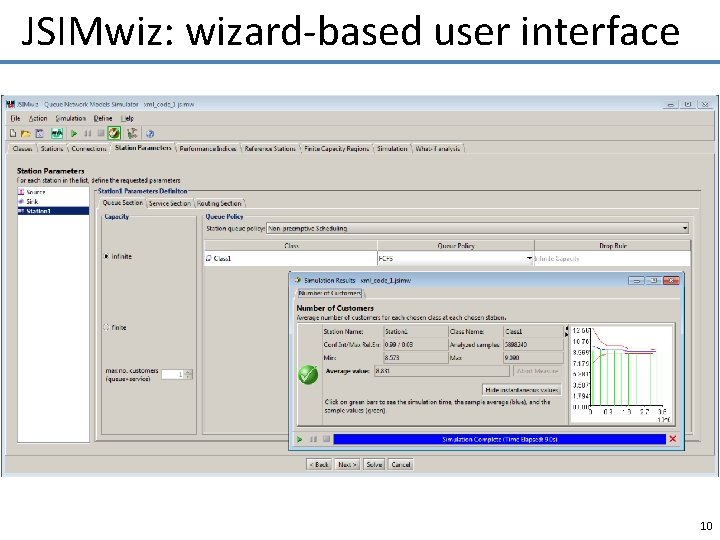The image size is (720, 540).
Task: Open the Define menu
Action: (x=103, y=118)
